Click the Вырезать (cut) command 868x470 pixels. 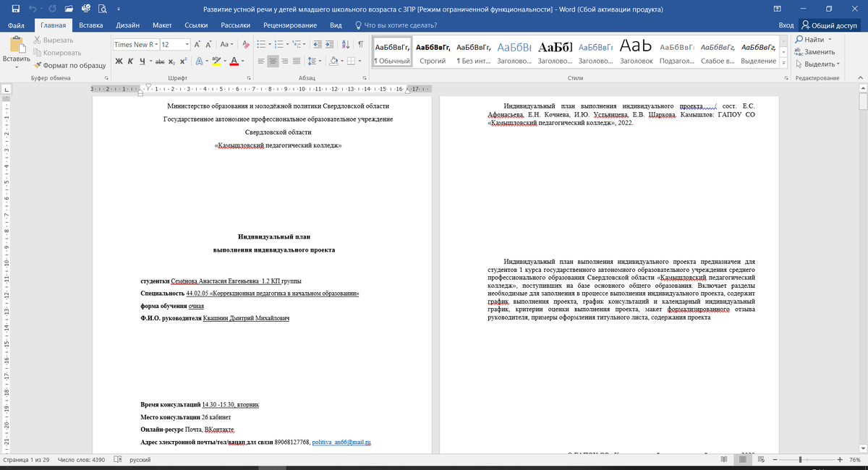tap(53, 40)
